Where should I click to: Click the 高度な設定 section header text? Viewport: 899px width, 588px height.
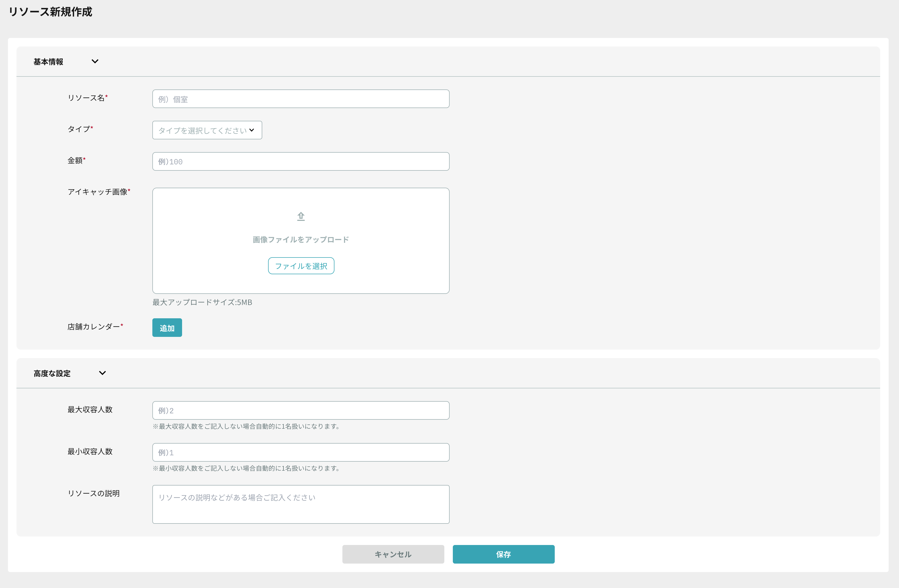52,373
